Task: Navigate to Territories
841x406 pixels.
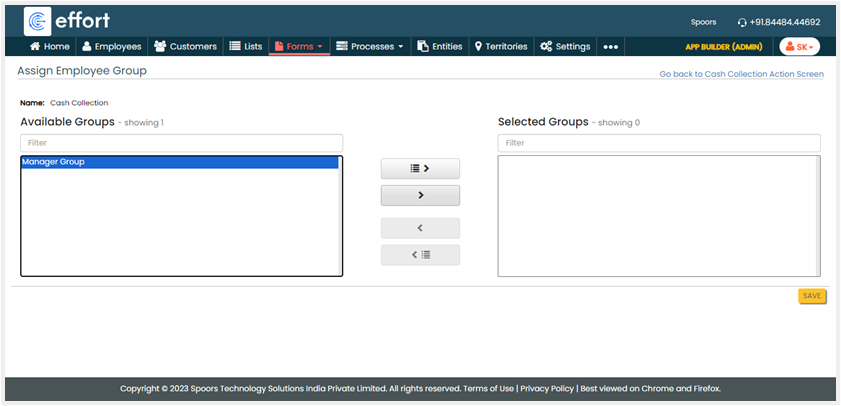Action: coord(501,46)
